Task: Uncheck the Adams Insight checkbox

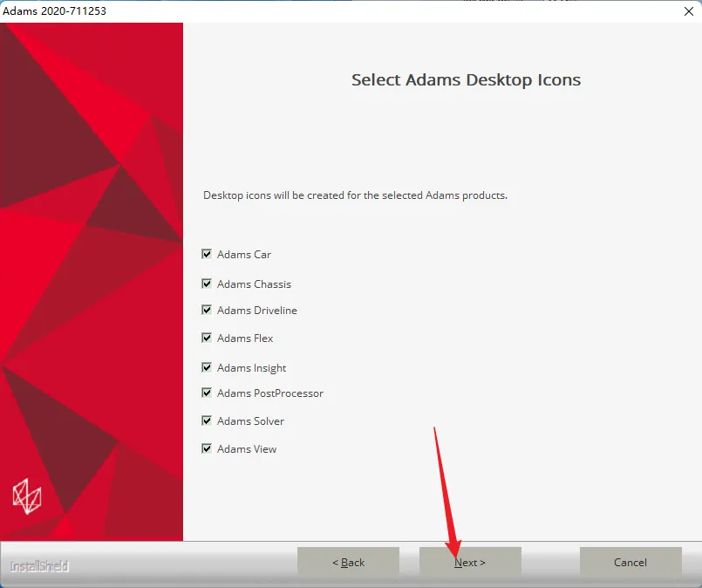Action: pyautogui.click(x=207, y=367)
